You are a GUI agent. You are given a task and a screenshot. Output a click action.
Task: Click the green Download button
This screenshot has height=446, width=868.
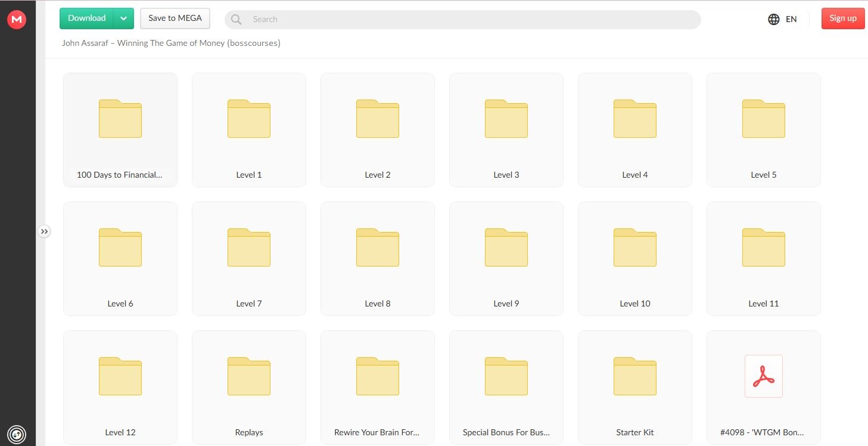pyautogui.click(x=87, y=18)
